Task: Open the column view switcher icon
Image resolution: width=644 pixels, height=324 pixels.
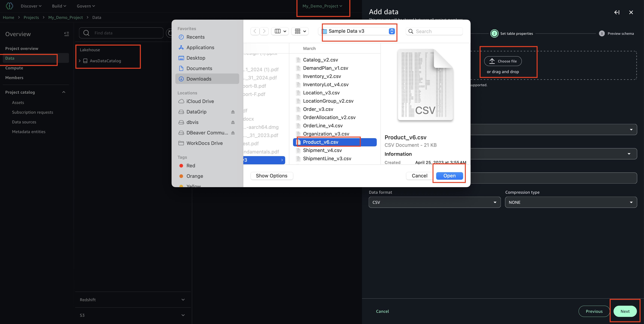Action: click(x=280, y=31)
